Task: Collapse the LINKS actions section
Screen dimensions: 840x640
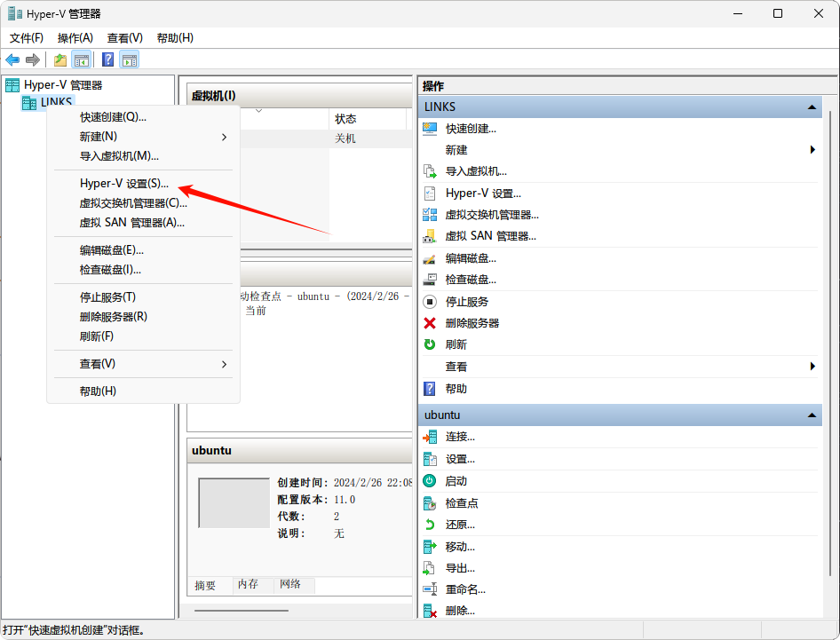Action: point(812,107)
